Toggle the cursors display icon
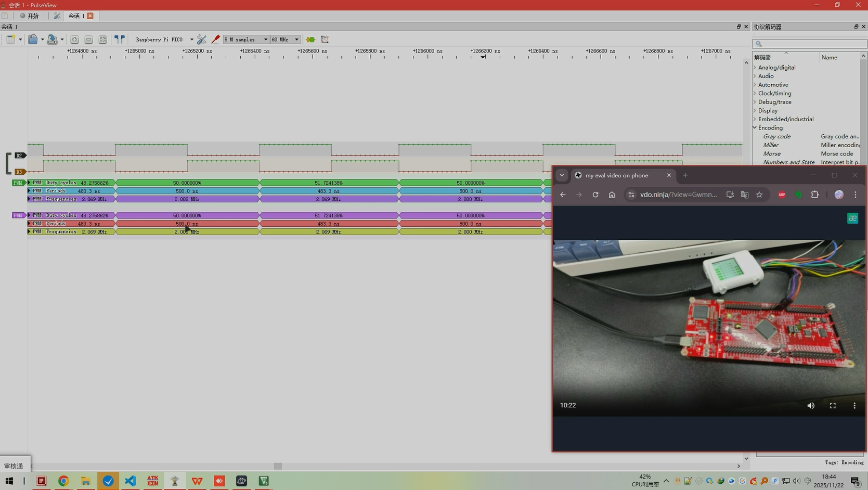The image size is (868, 490). pos(120,40)
